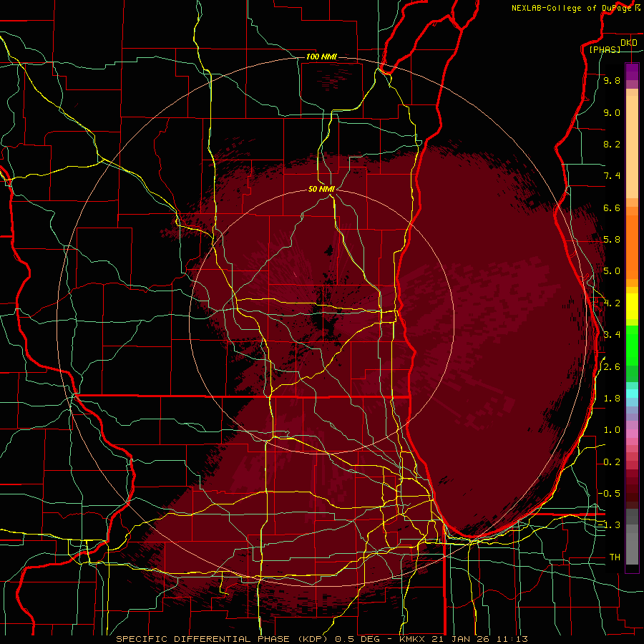Image resolution: width=644 pixels, height=644 pixels.
Task: Click the 5.8 value on the scale
Action: click(612, 240)
